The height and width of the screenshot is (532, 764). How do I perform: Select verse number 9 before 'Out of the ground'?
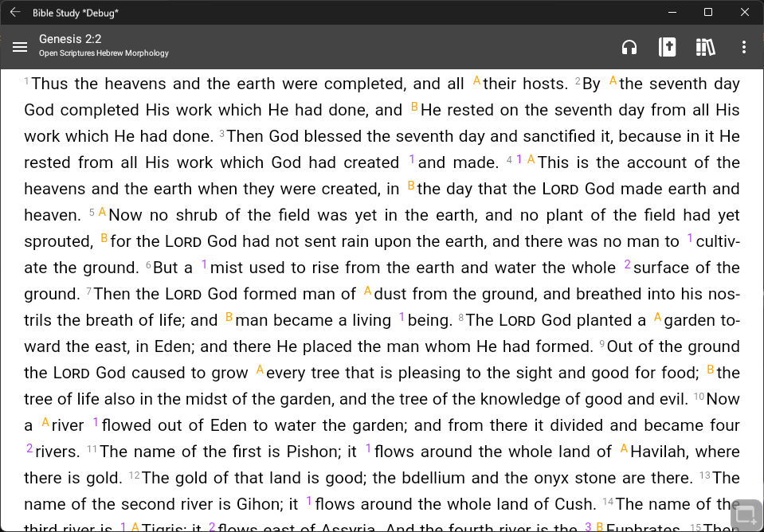pos(602,344)
